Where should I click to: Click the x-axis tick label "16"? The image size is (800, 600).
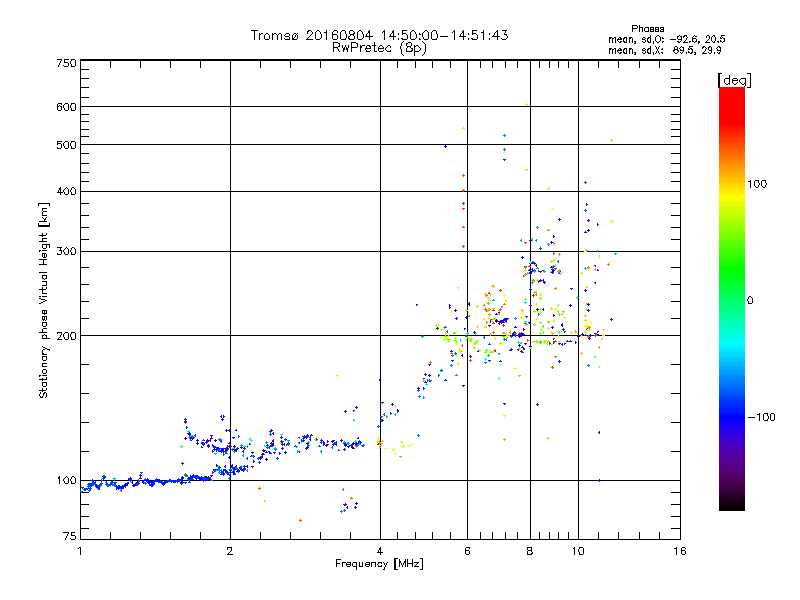coord(680,551)
